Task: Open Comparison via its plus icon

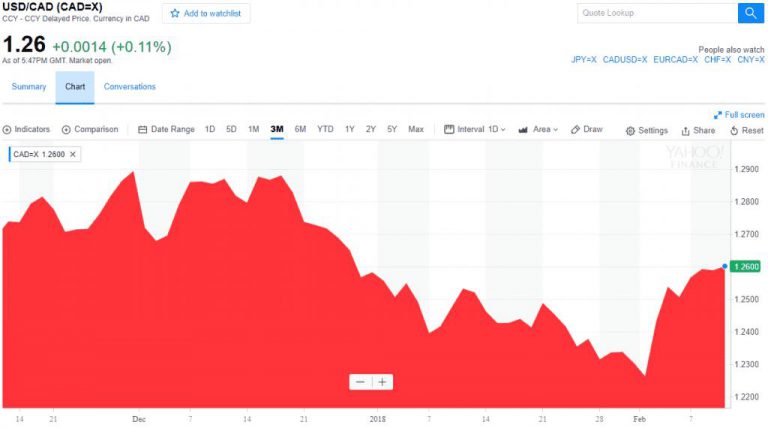Action: [66, 130]
